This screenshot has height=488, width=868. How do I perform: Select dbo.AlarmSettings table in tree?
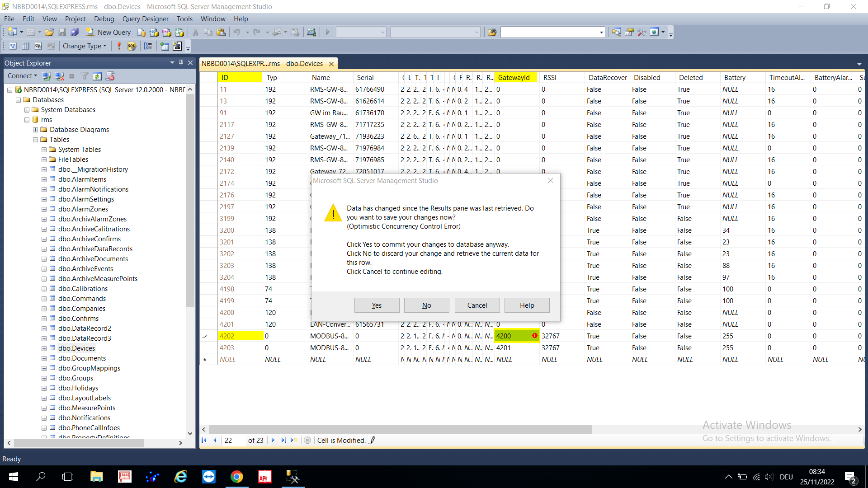(x=86, y=199)
